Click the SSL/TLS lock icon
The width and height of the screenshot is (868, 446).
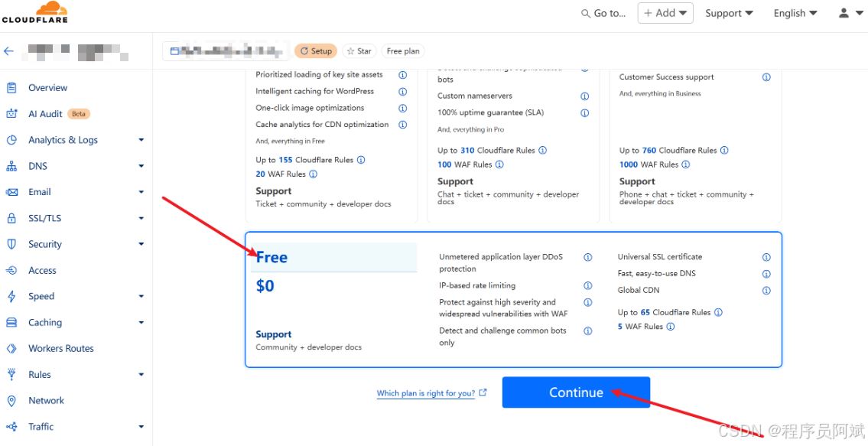tap(11, 218)
